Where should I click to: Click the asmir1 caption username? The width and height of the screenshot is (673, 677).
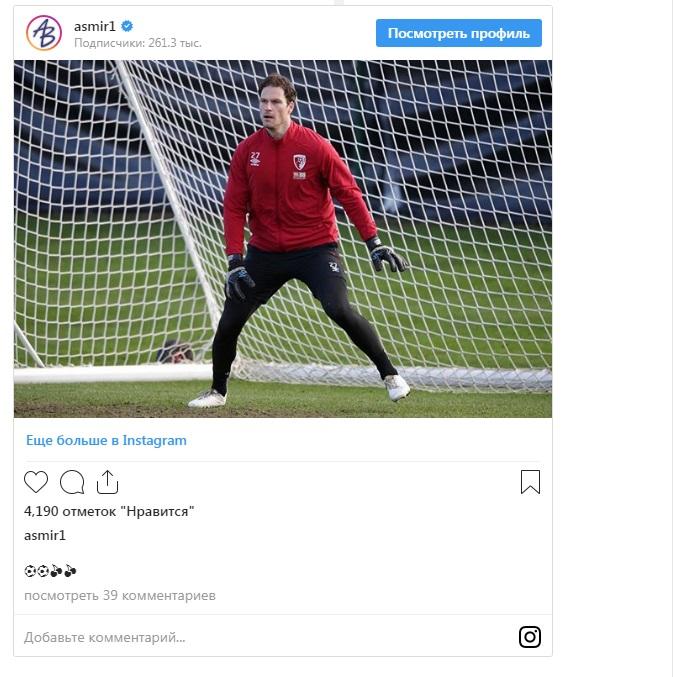[x=45, y=536]
